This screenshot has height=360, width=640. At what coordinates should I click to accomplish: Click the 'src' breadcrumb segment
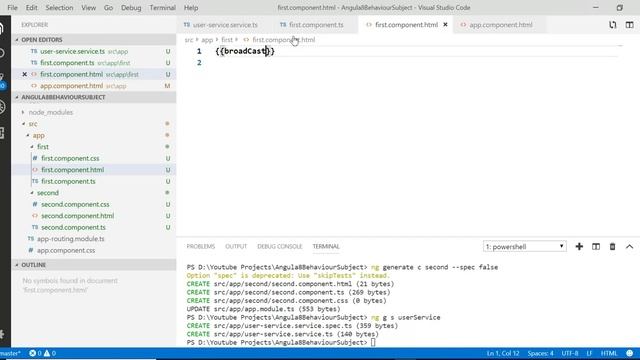tap(189, 40)
